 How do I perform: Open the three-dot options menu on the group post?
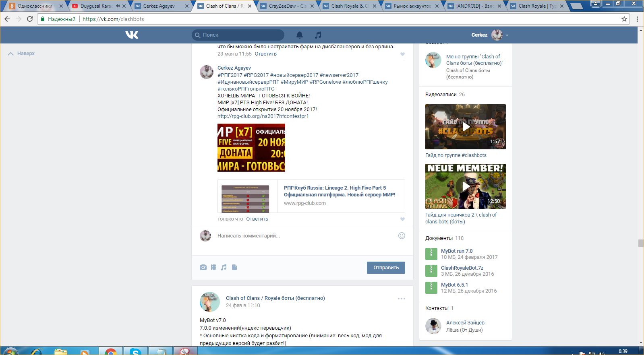(x=402, y=299)
